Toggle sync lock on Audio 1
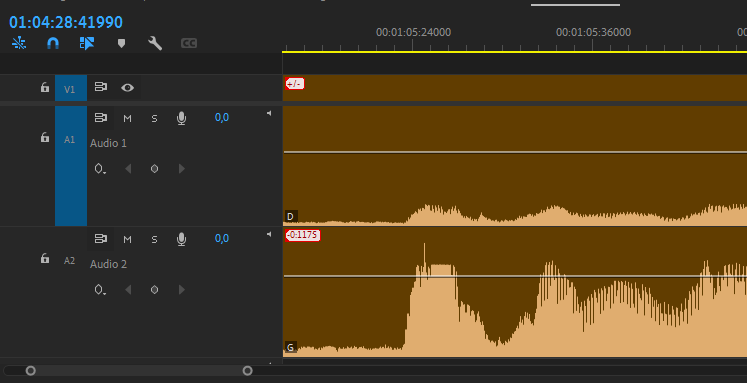The width and height of the screenshot is (747, 383). [101, 118]
